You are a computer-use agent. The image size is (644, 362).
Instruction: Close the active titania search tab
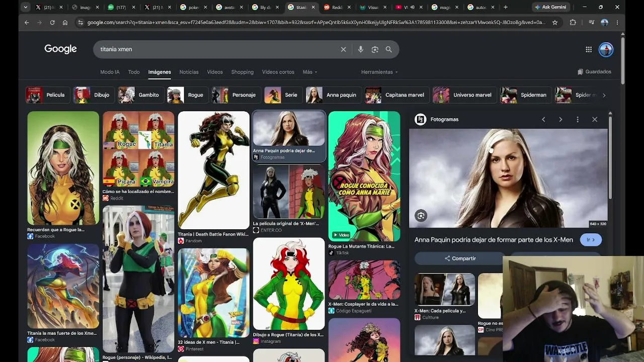tap(313, 8)
